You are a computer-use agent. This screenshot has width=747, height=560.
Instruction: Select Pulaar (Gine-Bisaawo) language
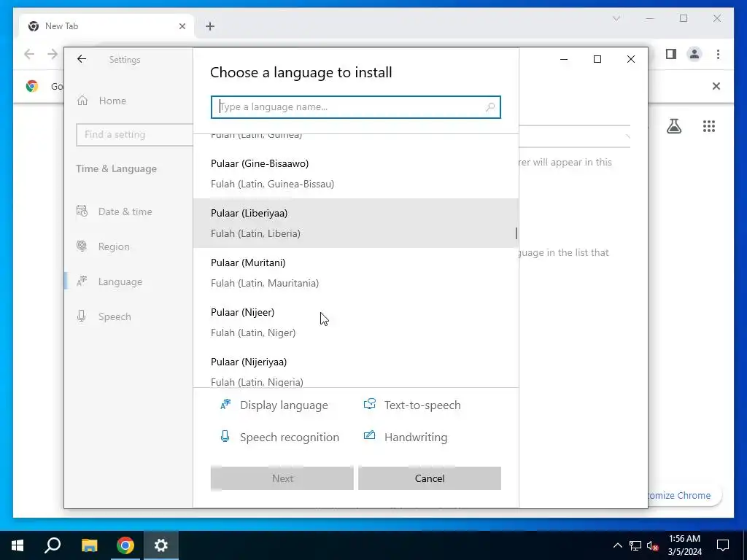coord(355,174)
